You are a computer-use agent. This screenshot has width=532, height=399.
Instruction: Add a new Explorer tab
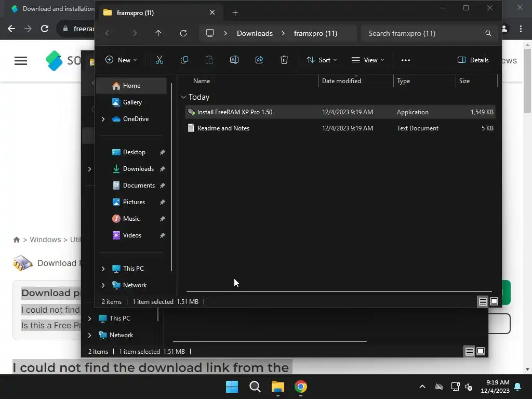click(235, 13)
